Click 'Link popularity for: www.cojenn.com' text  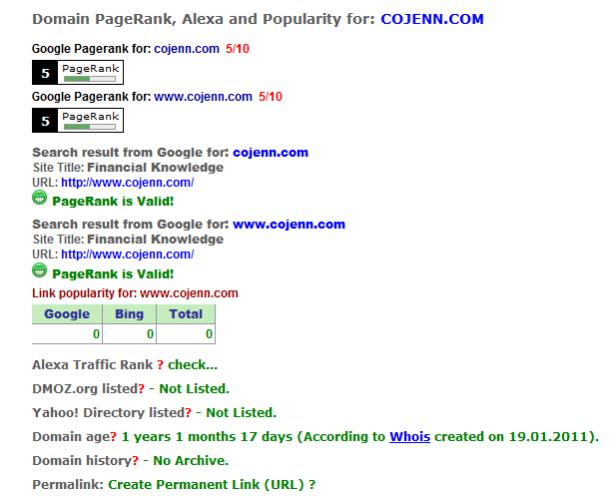135,293
